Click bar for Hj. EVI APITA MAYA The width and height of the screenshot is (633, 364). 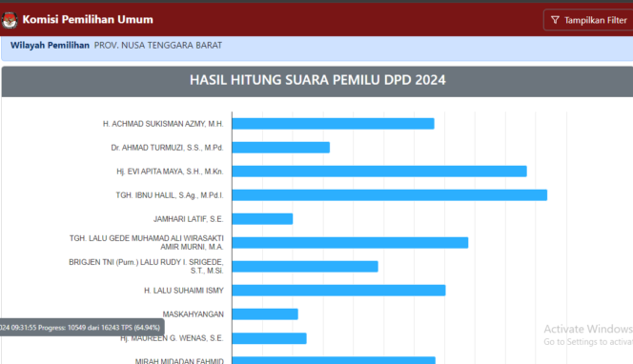[379, 172]
